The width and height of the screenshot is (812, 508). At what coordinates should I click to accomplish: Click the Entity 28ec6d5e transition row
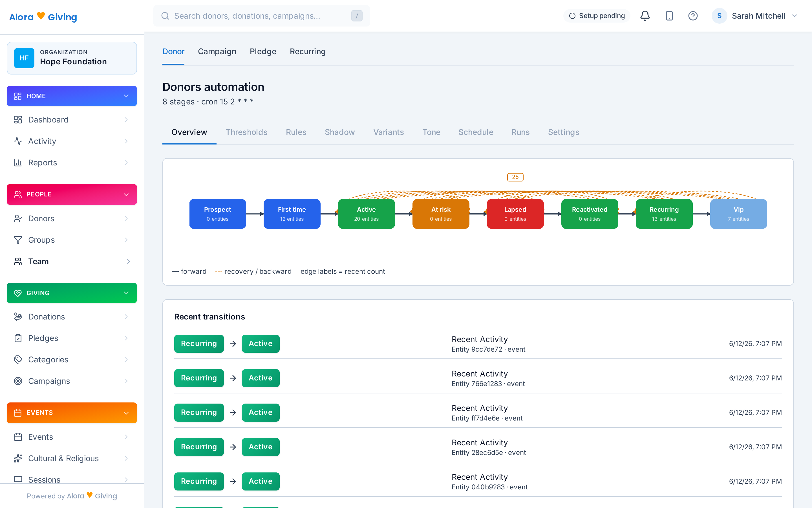click(x=478, y=447)
